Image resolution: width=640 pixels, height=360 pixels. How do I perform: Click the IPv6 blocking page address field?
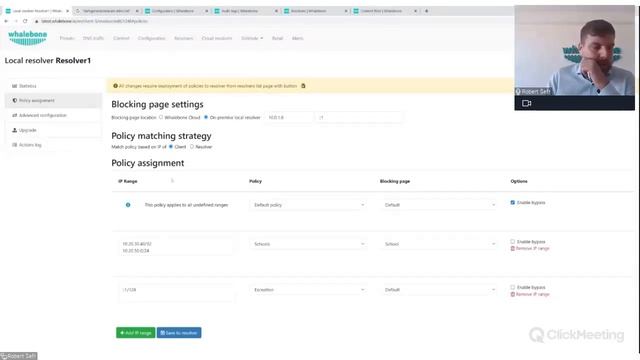tap(359, 118)
